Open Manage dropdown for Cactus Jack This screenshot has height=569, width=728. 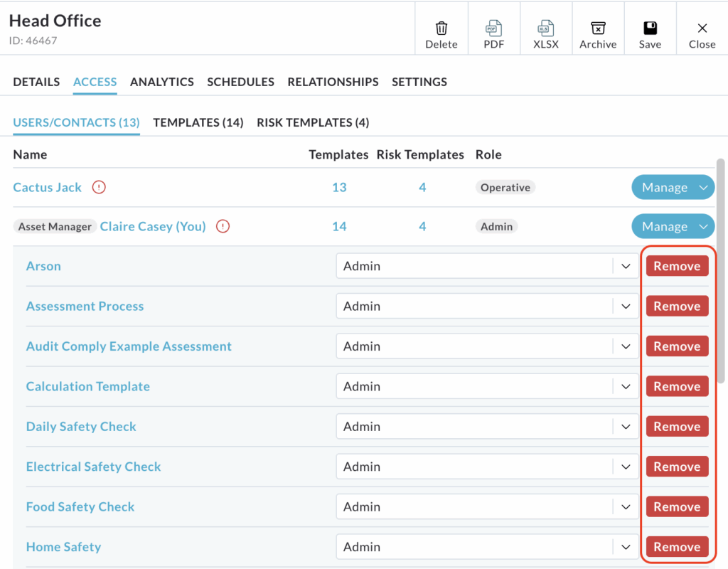tap(673, 188)
